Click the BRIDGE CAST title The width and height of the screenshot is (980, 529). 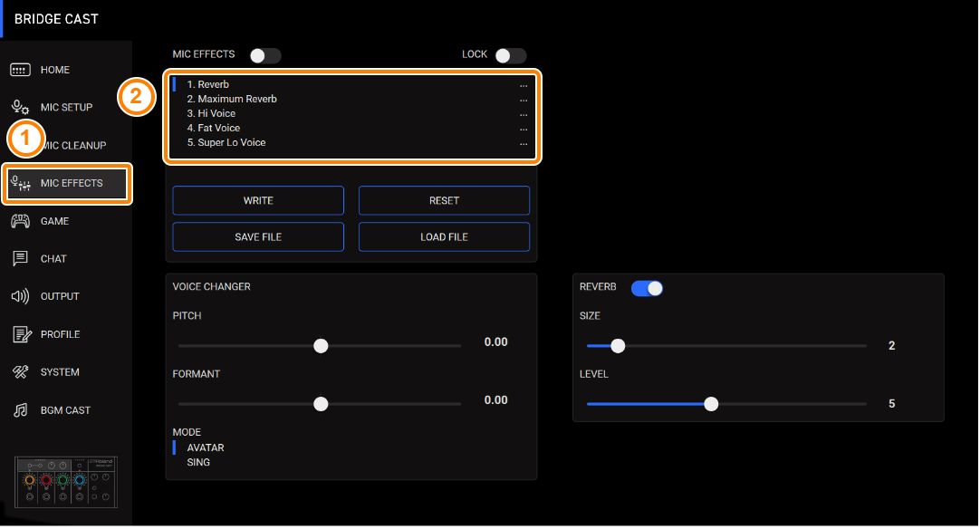tap(56, 19)
